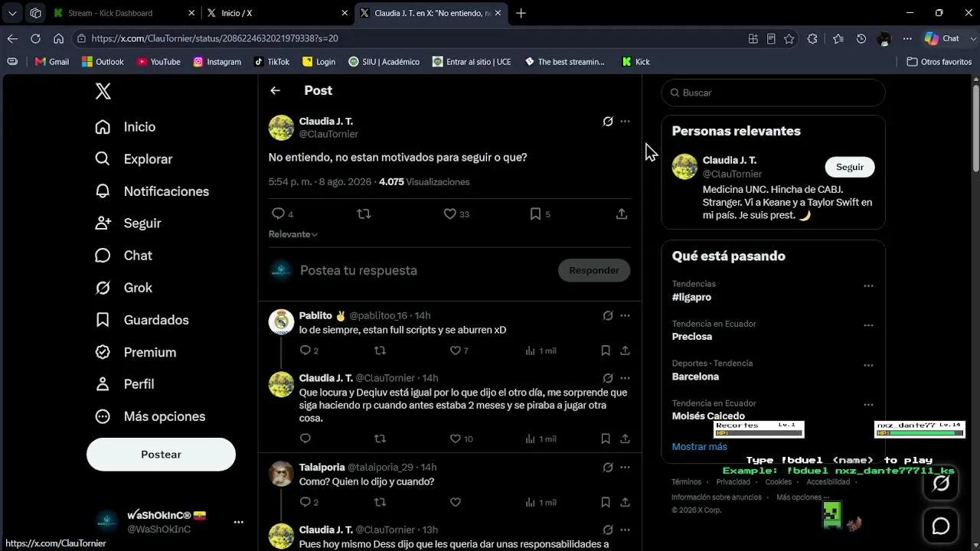Like Talaiporia's reply
This screenshot has width=980, height=551.
(x=455, y=502)
